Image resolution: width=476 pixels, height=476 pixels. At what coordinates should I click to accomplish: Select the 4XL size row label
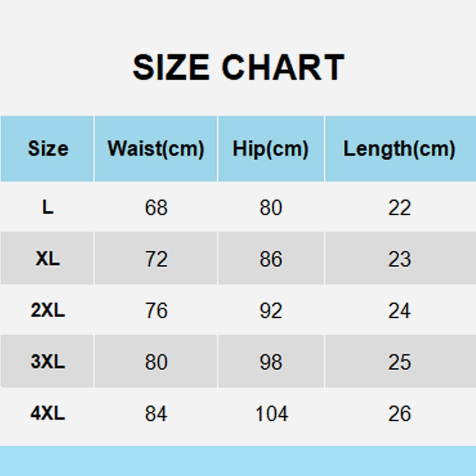(x=48, y=414)
